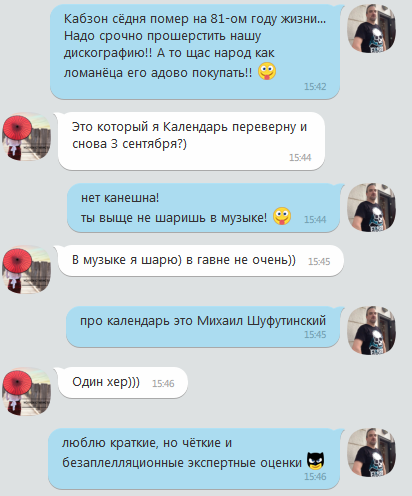The width and height of the screenshot is (412, 496).
Task: Click the umbrella avatar beside 'Один хер)))'
Action: (27, 392)
